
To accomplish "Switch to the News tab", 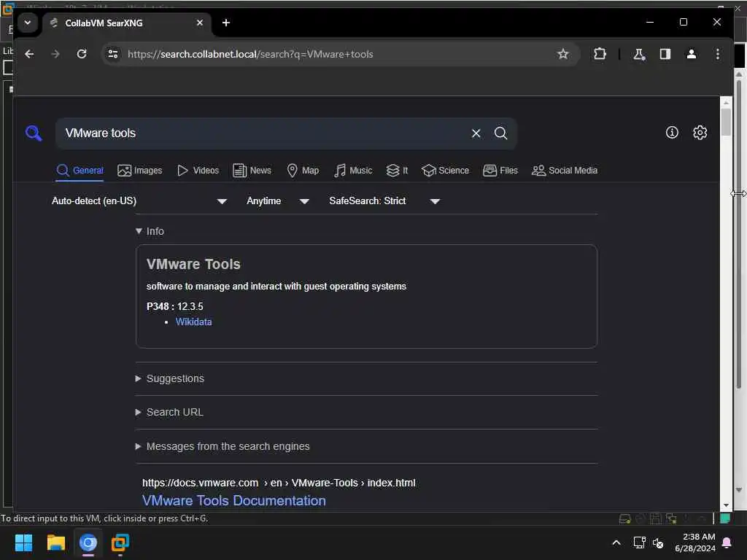I will click(252, 171).
